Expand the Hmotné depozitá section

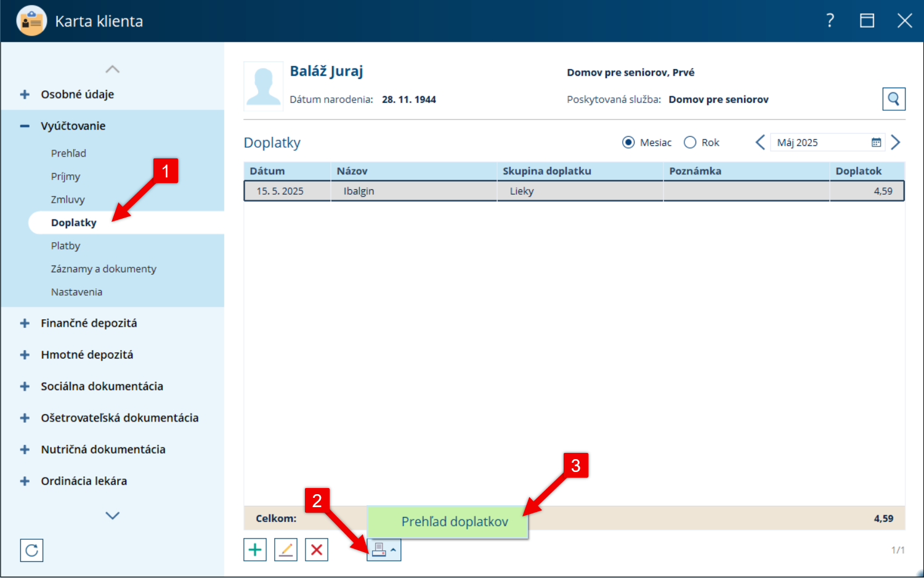pos(25,355)
